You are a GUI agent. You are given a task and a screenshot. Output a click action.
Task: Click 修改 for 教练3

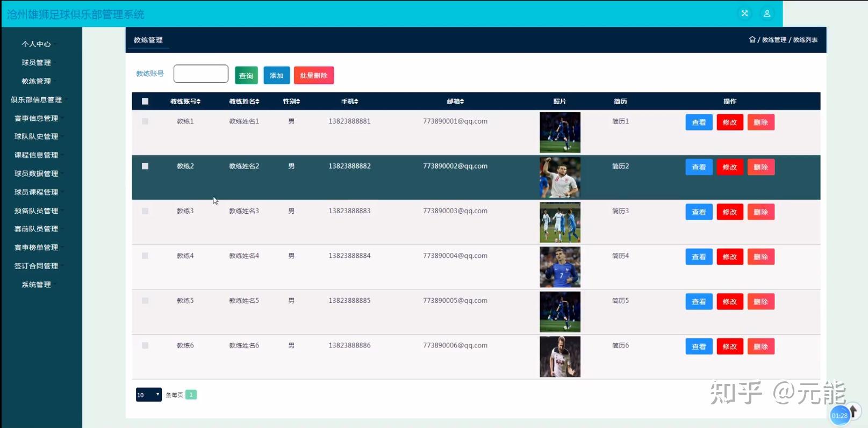pos(730,212)
